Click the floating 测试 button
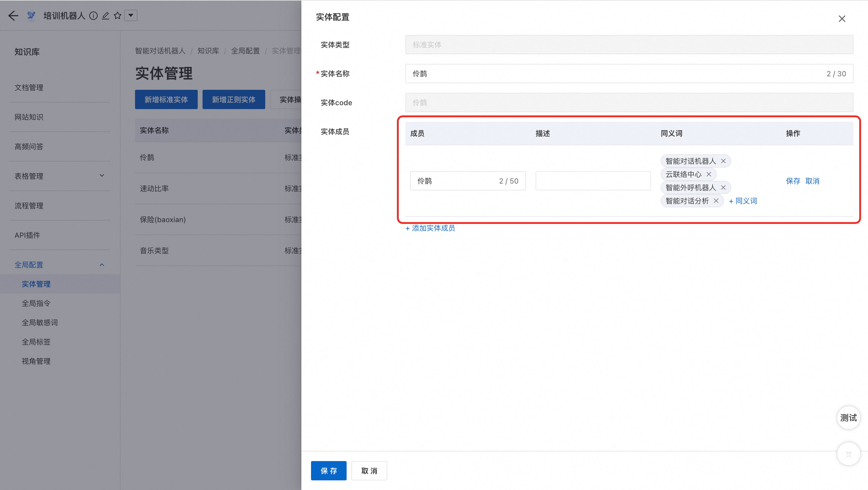This screenshot has height=490, width=868. click(848, 418)
